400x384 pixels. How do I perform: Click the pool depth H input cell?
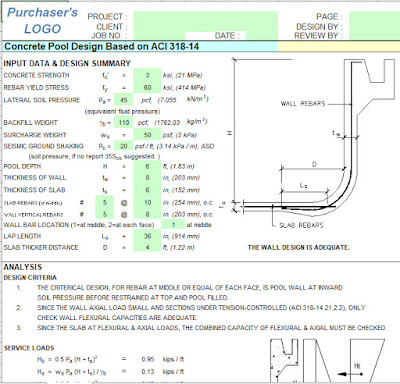[147, 166]
